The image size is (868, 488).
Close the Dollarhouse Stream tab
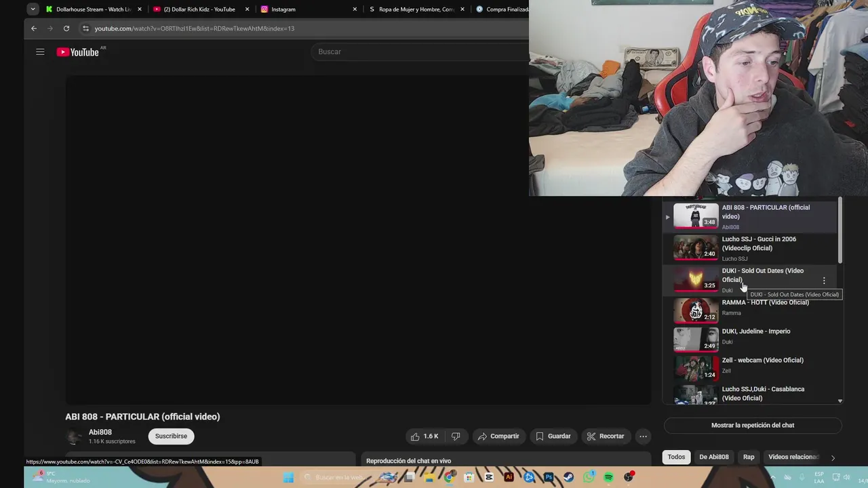tap(140, 9)
